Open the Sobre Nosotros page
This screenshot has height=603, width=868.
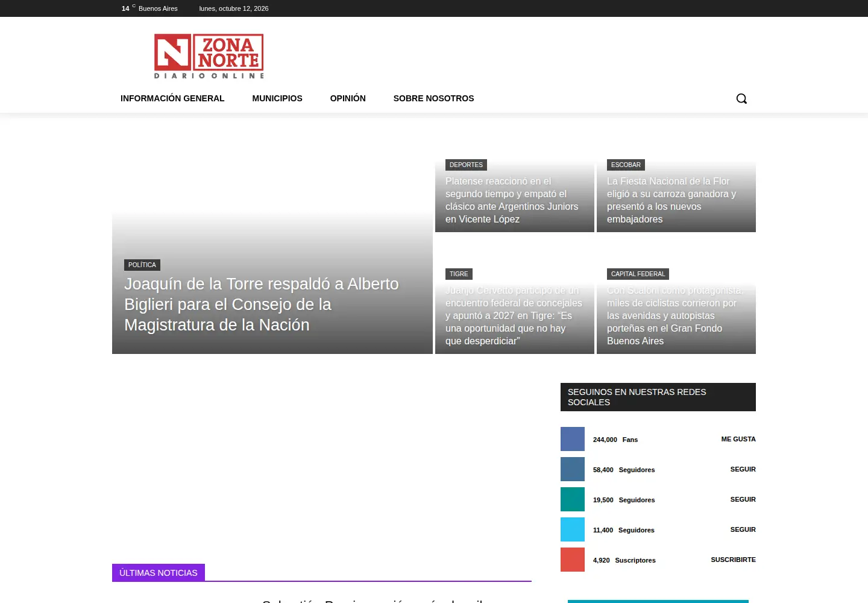coord(433,98)
